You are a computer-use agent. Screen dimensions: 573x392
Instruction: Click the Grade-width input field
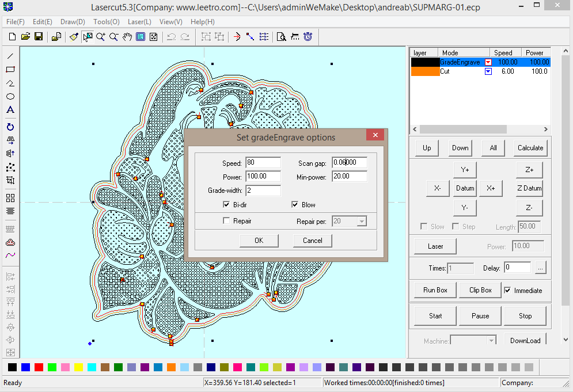[263, 191]
